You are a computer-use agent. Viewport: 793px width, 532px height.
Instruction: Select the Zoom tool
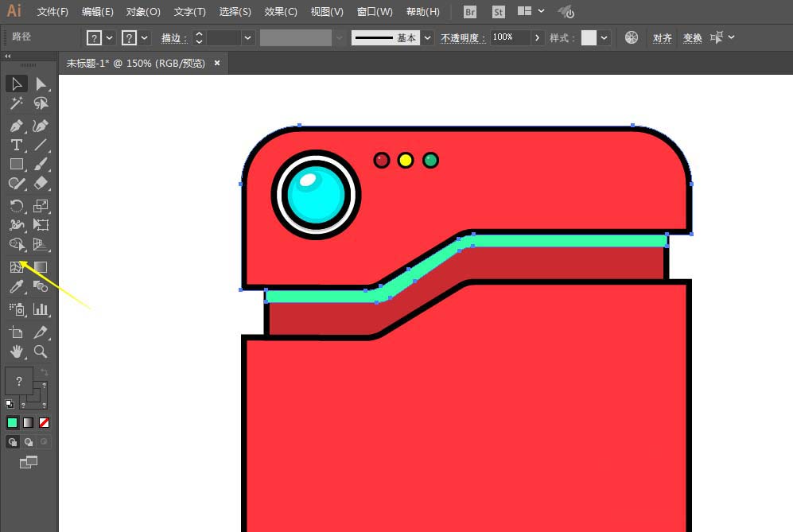41,351
